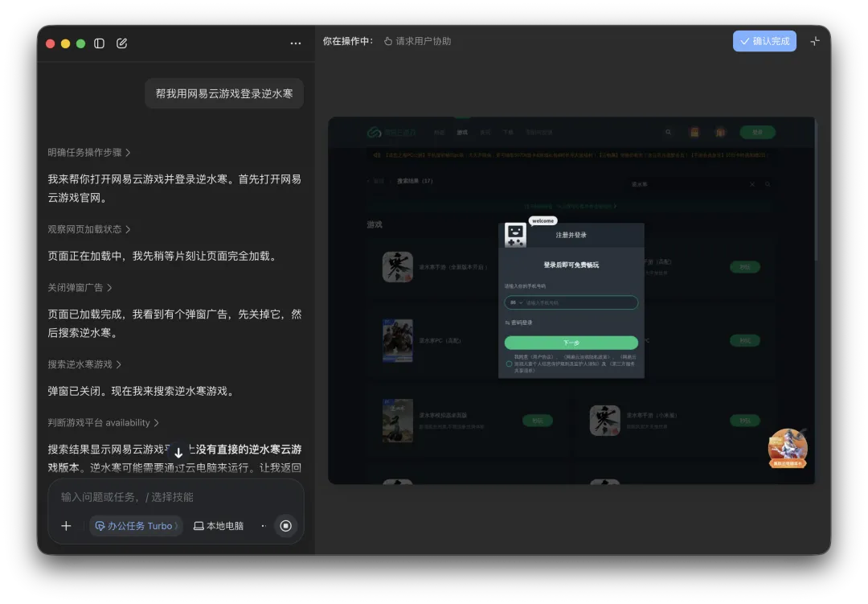
Task: Expand the 明确任务操作步骤 step
Action: 88,152
